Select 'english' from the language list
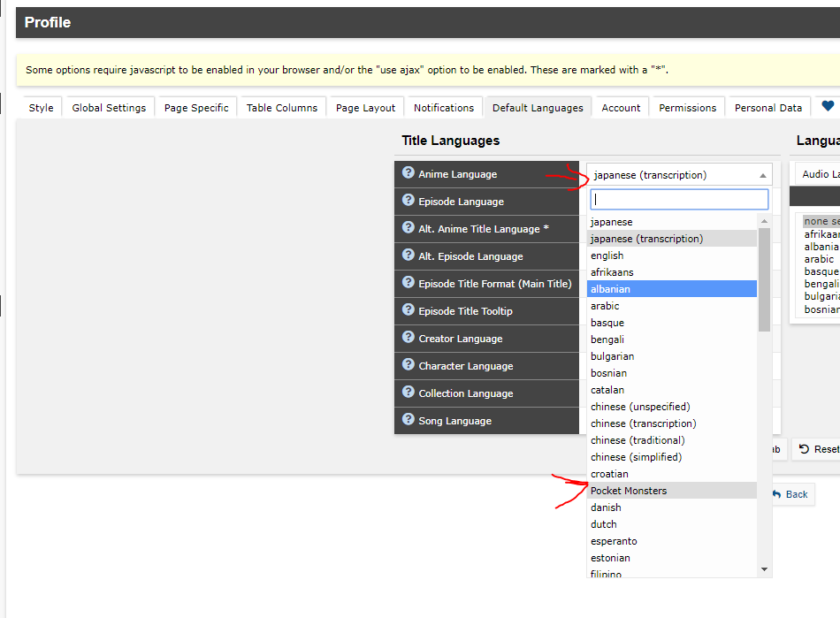Screen dimensions: 840x618 [x=607, y=256]
